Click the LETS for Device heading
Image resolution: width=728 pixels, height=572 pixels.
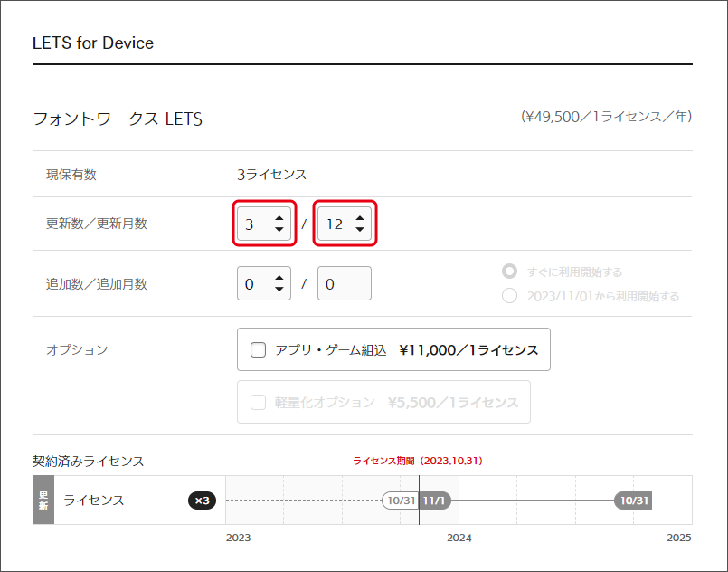point(92,42)
